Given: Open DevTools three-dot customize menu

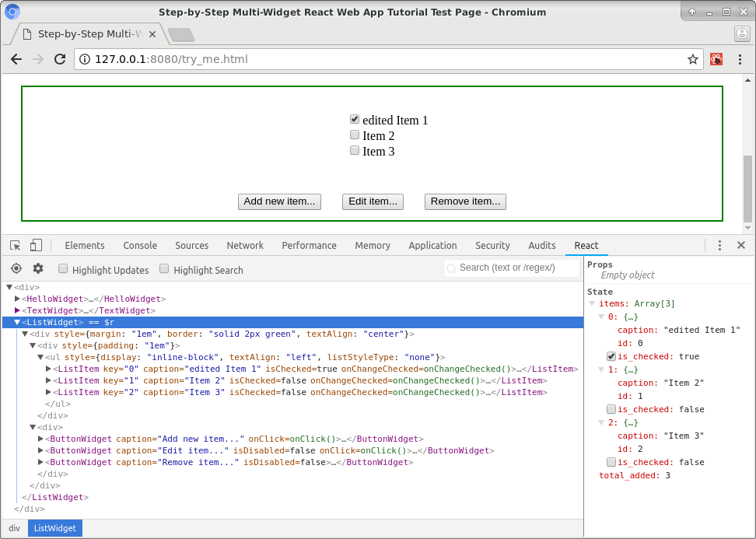Looking at the screenshot, I should 719,245.
